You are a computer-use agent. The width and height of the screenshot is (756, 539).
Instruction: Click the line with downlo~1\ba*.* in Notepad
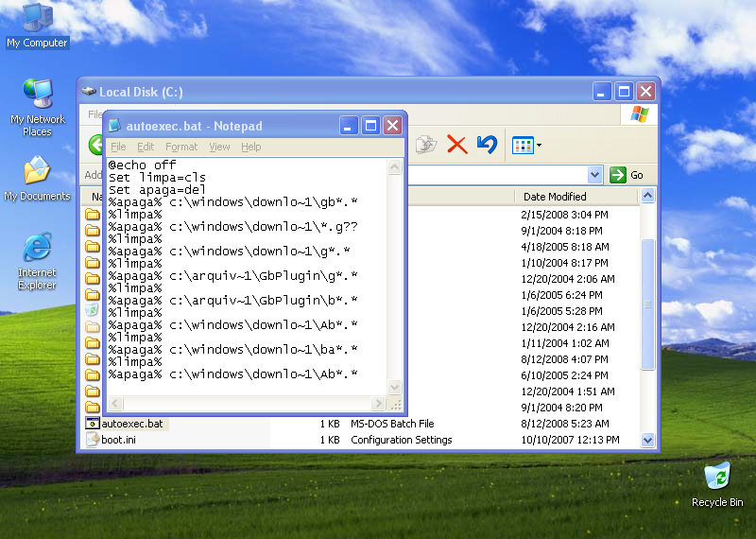[x=232, y=349]
